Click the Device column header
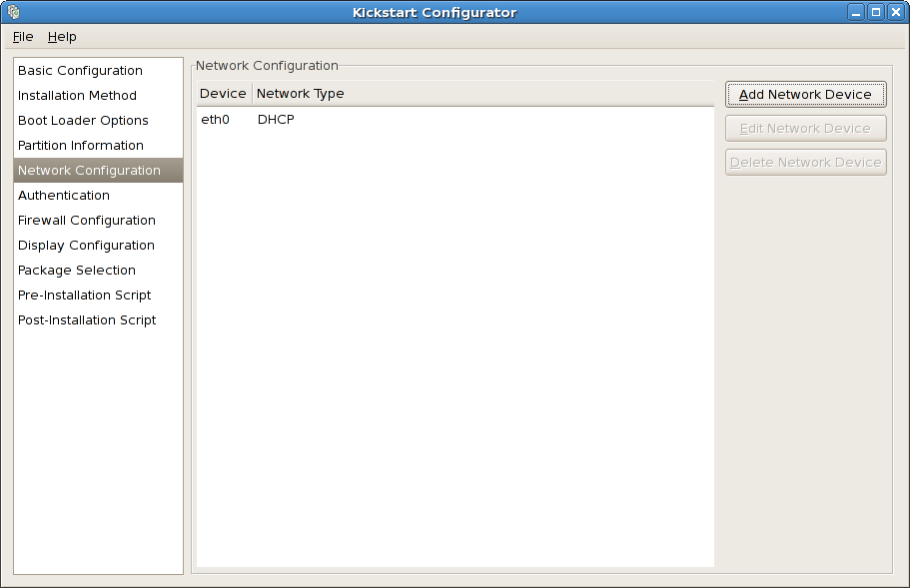910x588 pixels. click(x=223, y=93)
